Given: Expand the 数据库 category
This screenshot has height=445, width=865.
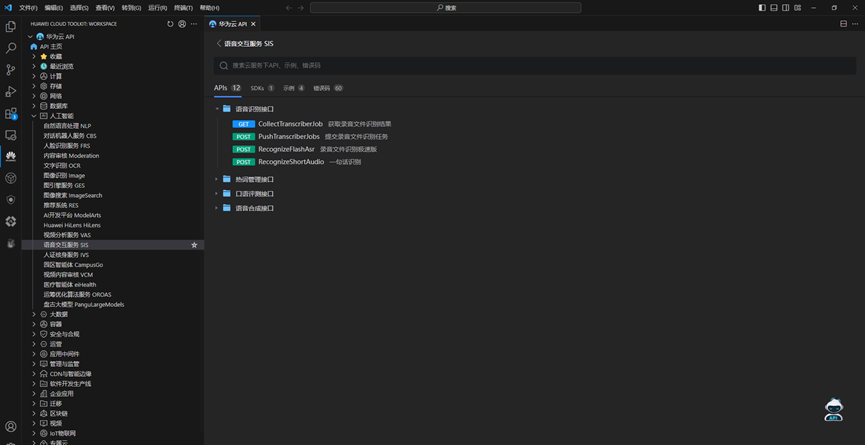Looking at the screenshot, I should (34, 106).
